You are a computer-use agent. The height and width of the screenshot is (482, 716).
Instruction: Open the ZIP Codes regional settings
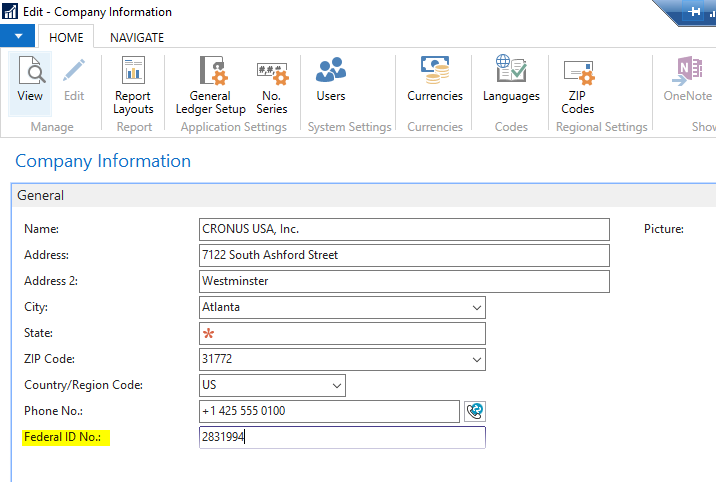pos(578,85)
